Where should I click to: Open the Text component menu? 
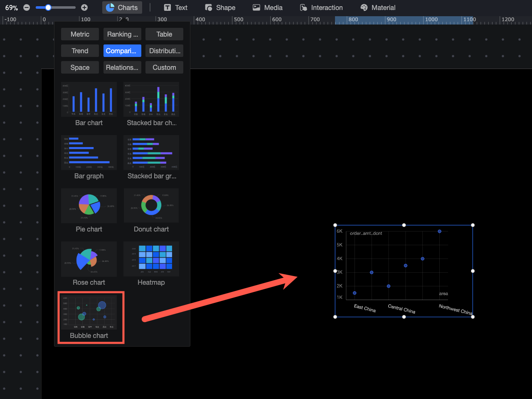(175, 7)
